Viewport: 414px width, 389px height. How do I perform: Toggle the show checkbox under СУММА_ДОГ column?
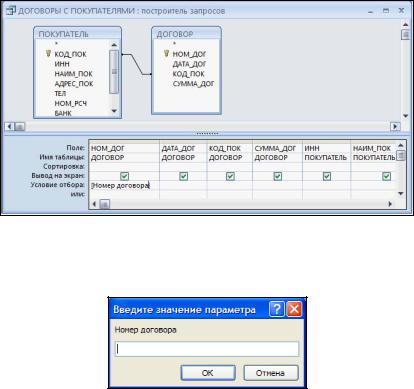(x=277, y=176)
